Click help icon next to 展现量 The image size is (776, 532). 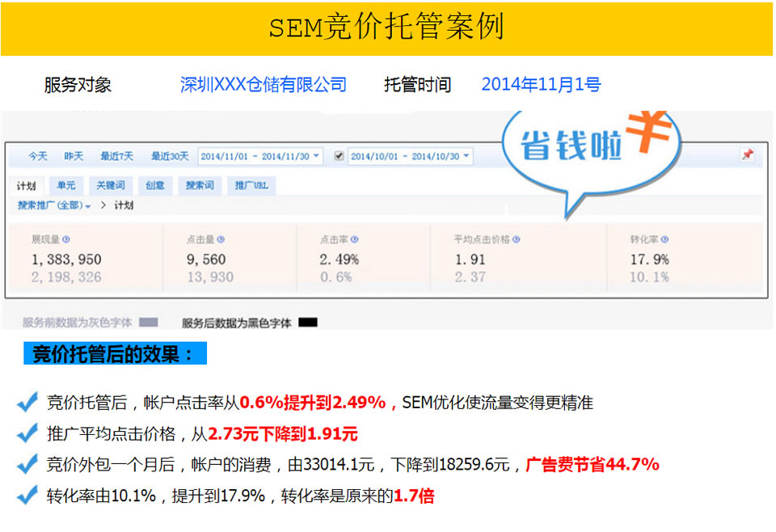tap(66, 240)
